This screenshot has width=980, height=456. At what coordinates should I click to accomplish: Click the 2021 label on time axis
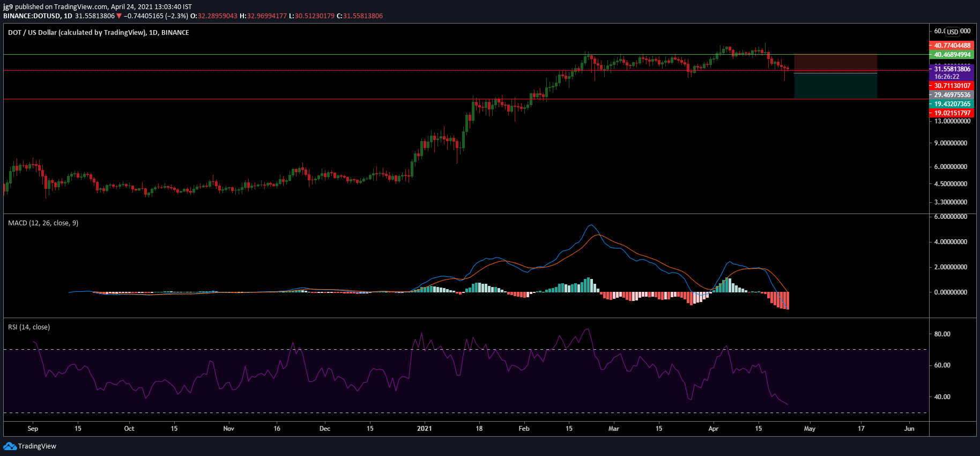pyautogui.click(x=425, y=429)
